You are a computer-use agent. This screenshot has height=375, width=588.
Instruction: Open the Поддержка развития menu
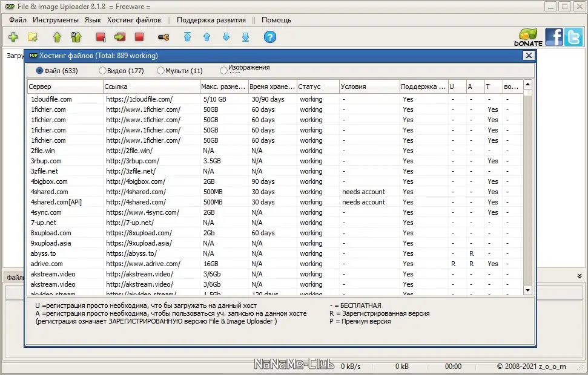point(211,20)
